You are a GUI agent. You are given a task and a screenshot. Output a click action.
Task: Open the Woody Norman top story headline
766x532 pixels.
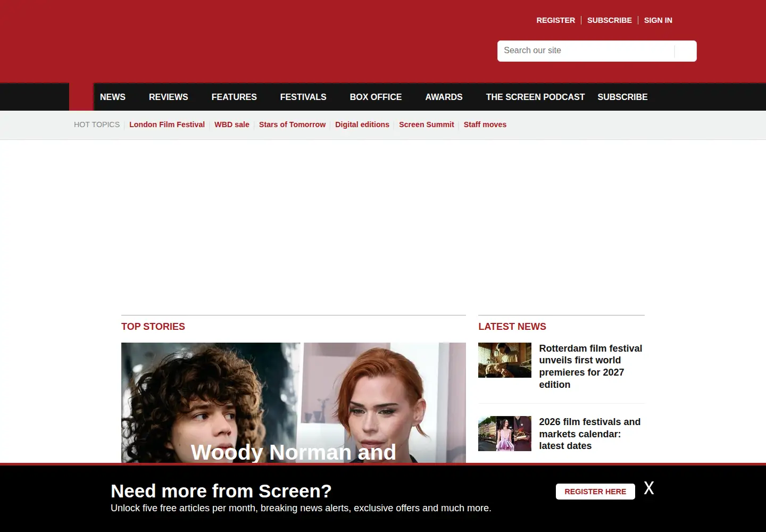294,452
